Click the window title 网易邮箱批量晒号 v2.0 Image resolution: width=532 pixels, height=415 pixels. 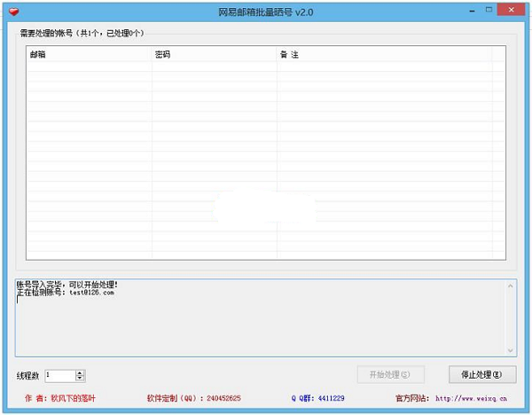pos(266,12)
